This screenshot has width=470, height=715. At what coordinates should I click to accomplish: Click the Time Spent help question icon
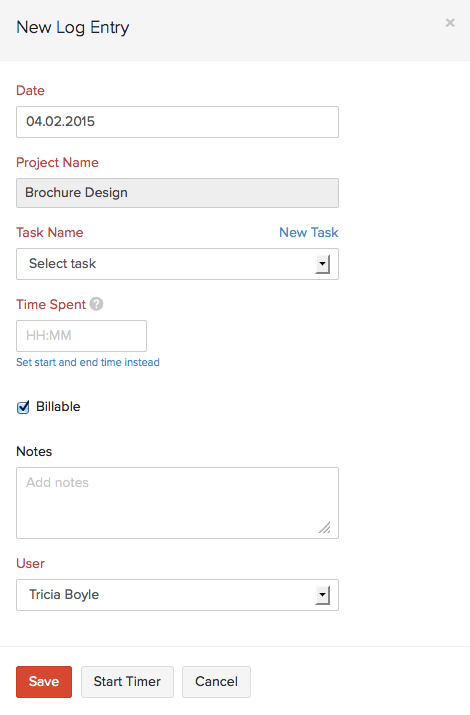(96, 304)
